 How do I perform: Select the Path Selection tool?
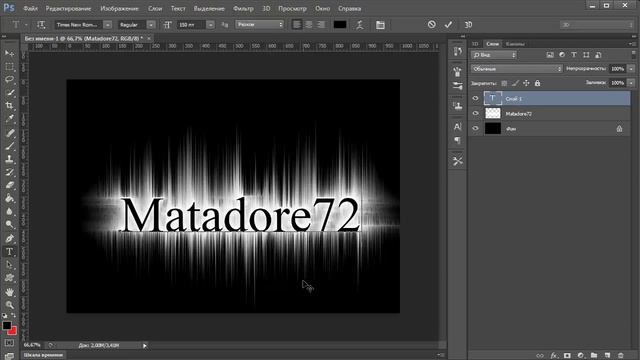click(9, 265)
